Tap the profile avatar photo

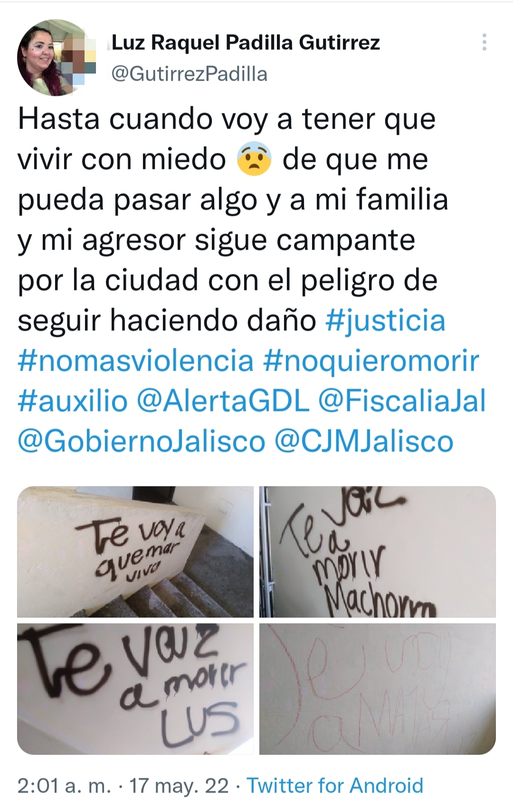(56, 57)
